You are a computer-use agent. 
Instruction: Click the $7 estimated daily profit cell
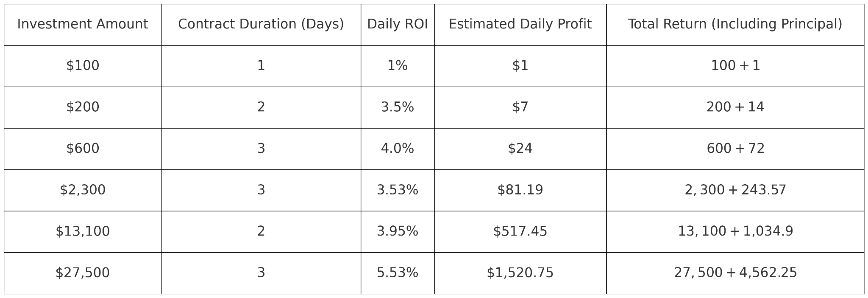coord(520,107)
